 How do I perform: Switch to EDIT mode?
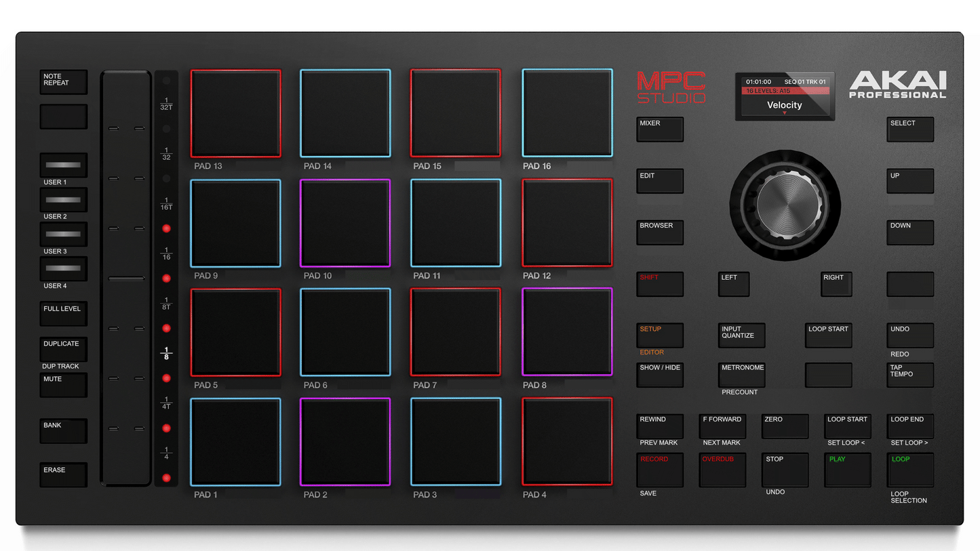(660, 181)
